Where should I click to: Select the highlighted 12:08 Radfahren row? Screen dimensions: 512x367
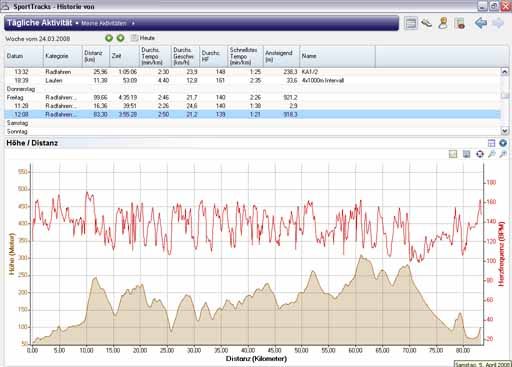tap(252, 114)
